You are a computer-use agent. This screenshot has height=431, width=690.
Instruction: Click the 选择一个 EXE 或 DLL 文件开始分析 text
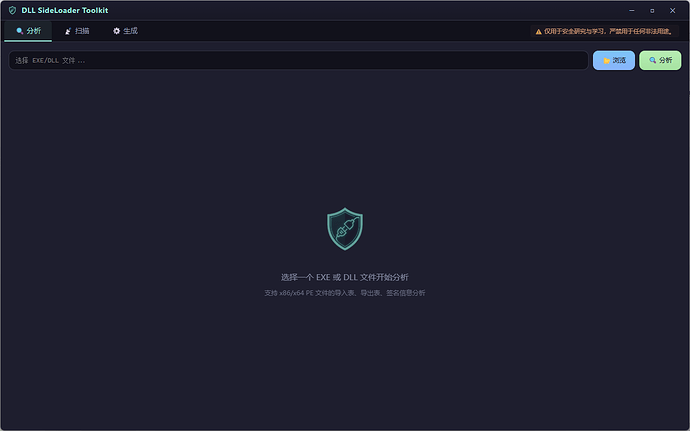345,277
